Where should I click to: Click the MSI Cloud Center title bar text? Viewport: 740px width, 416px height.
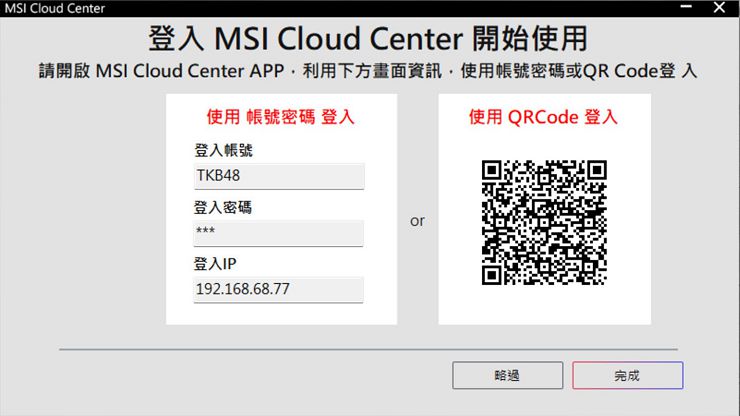(x=55, y=8)
